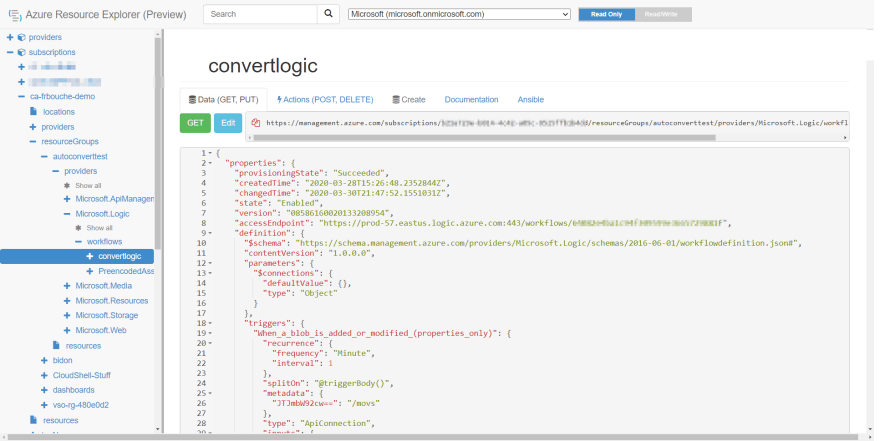Fold the "metadata" block at line 25
The image size is (880, 441).
pos(210,393)
